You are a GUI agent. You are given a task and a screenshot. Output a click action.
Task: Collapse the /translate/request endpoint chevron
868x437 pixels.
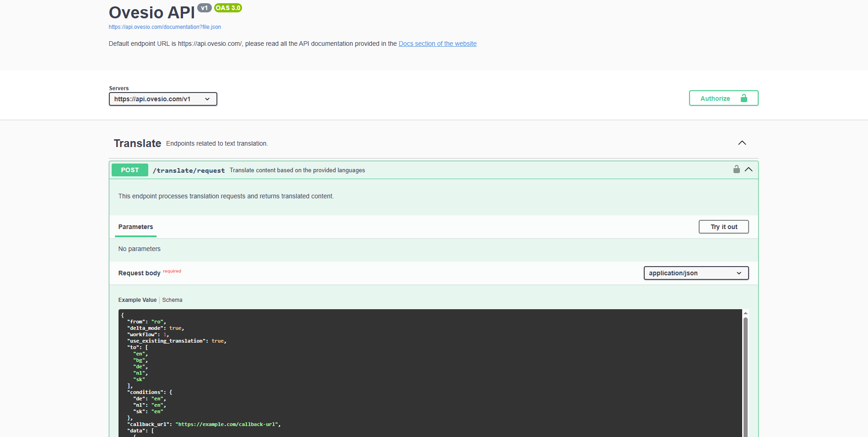(x=749, y=169)
